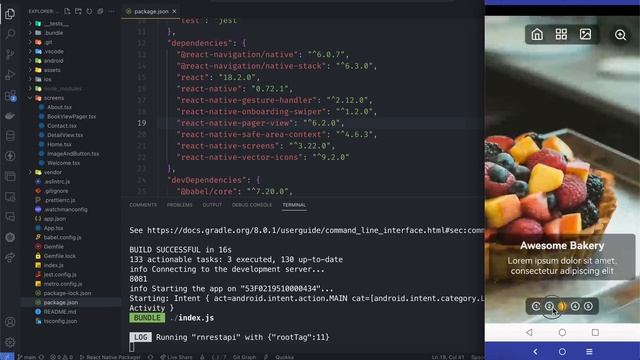
Task: Tap the grid icon in the app emulator
Action: pos(561,34)
